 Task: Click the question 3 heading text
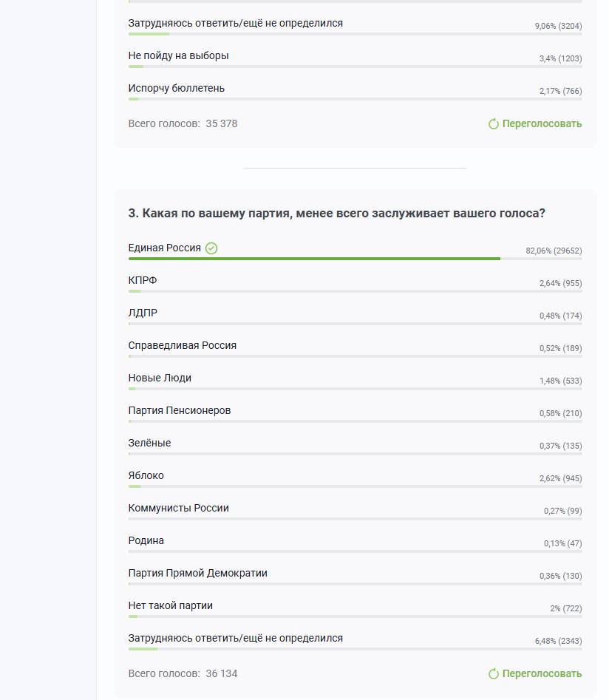point(336,214)
